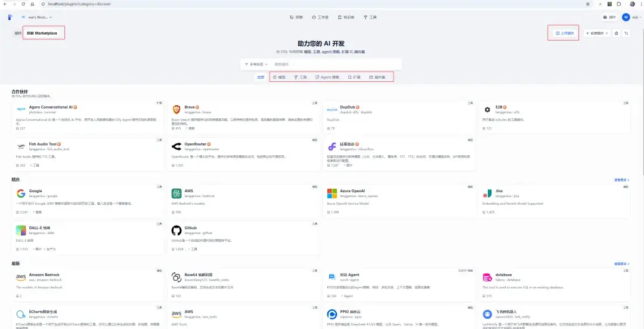Viewport: 644px width, 329px height.
Task: Click the aws_tools AWS plugin icon
Action: [177, 314]
